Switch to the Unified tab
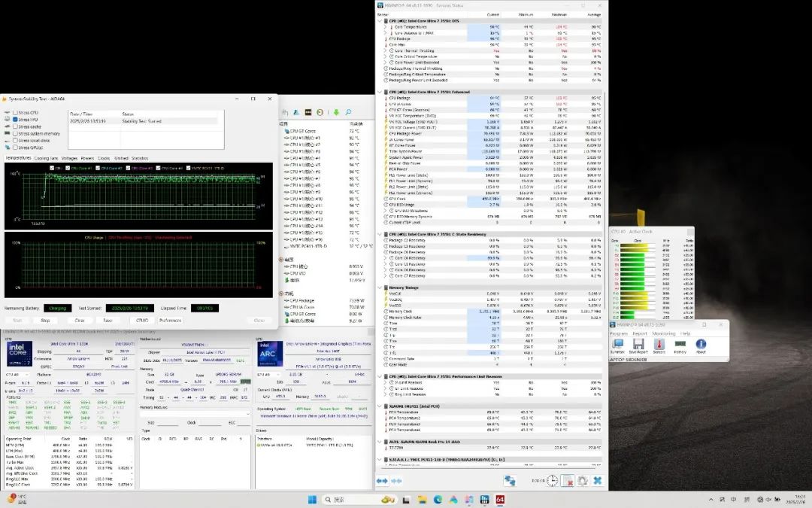The height and width of the screenshot is (508, 812). pos(121,159)
